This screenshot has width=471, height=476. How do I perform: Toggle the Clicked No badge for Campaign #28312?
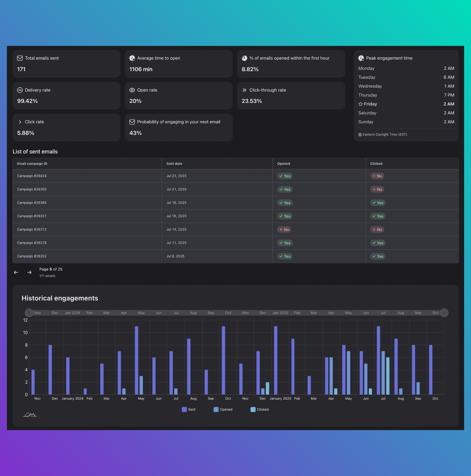pos(377,229)
